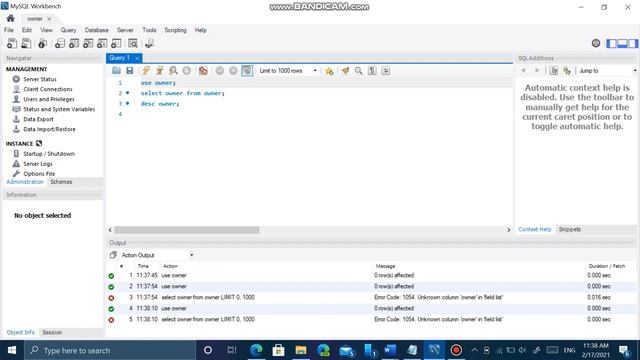The height and width of the screenshot is (360, 640).
Task: Open the Edit menu
Action: [x=27, y=30]
